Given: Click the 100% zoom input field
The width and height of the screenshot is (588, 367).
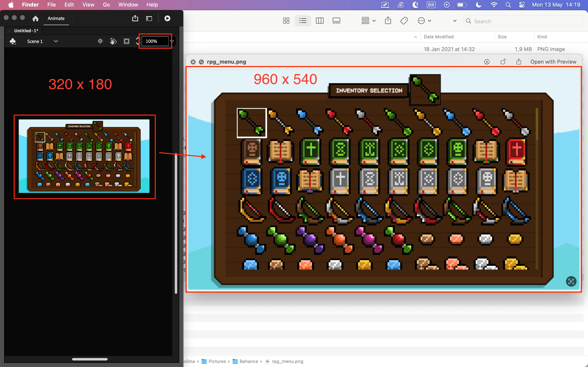Looking at the screenshot, I should [155, 41].
